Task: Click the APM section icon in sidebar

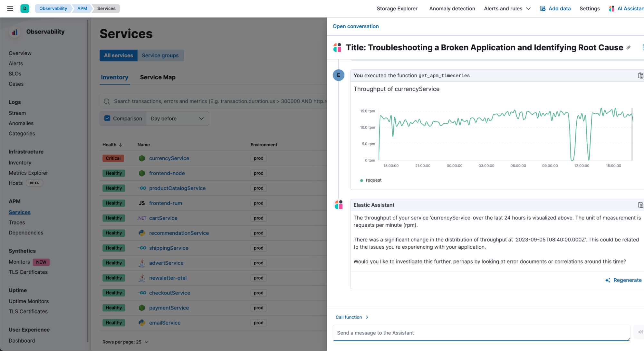Action: 15,201
